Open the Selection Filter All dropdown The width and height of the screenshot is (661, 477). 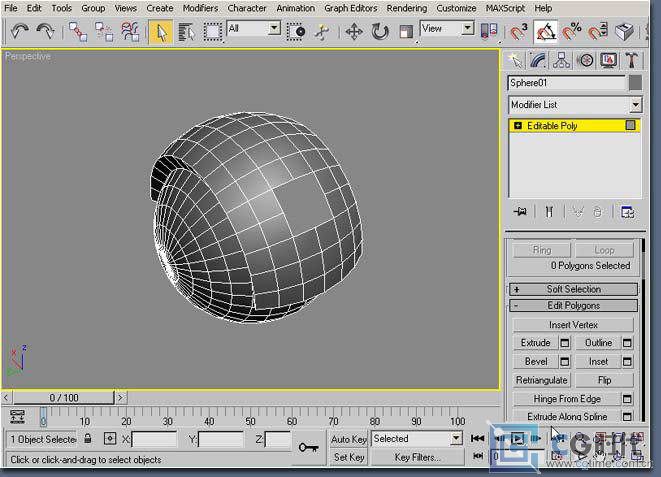pos(253,29)
